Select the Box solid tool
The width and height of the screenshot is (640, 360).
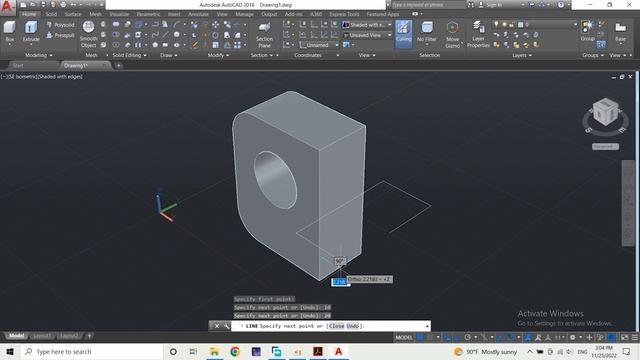(9, 32)
